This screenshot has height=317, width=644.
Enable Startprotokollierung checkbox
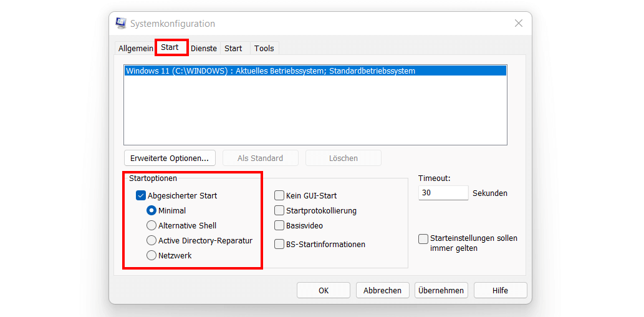[279, 211]
